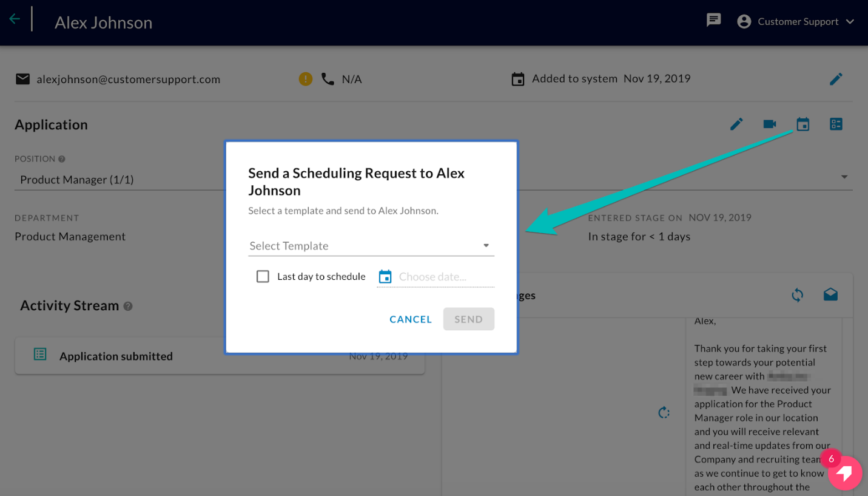Viewport: 868px width, 496px height.
Task: Click the date picker calendar icon
Action: pyautogui.click(x=385, y=277)
